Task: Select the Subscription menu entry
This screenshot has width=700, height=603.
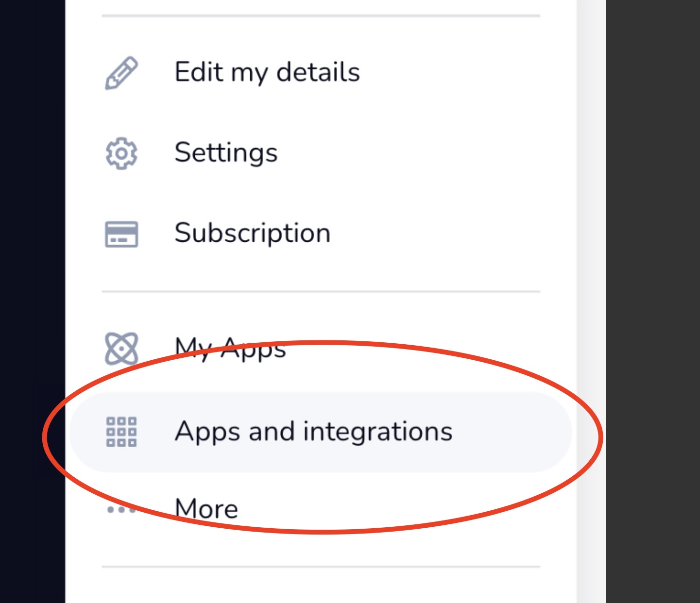Action: click(252, 233)
